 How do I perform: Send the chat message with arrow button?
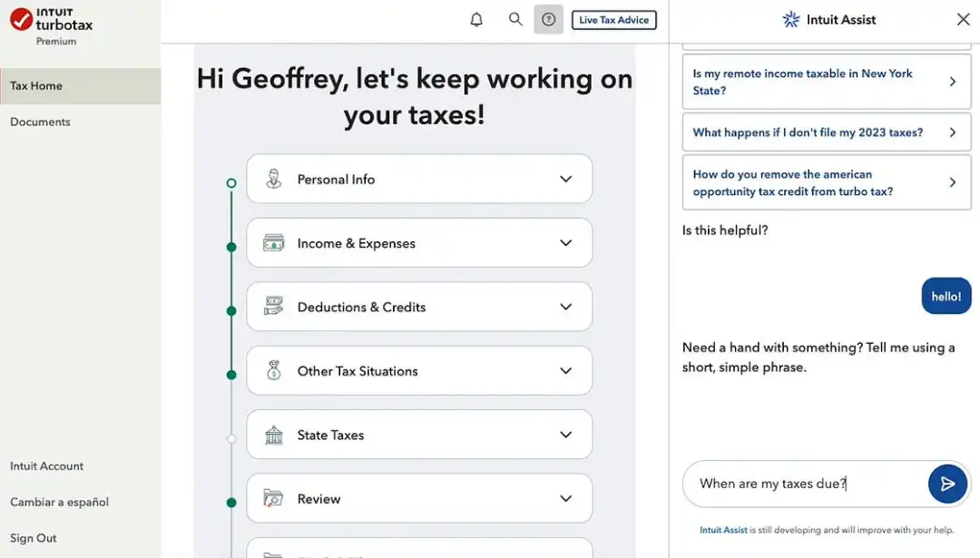tap(947, 484)
